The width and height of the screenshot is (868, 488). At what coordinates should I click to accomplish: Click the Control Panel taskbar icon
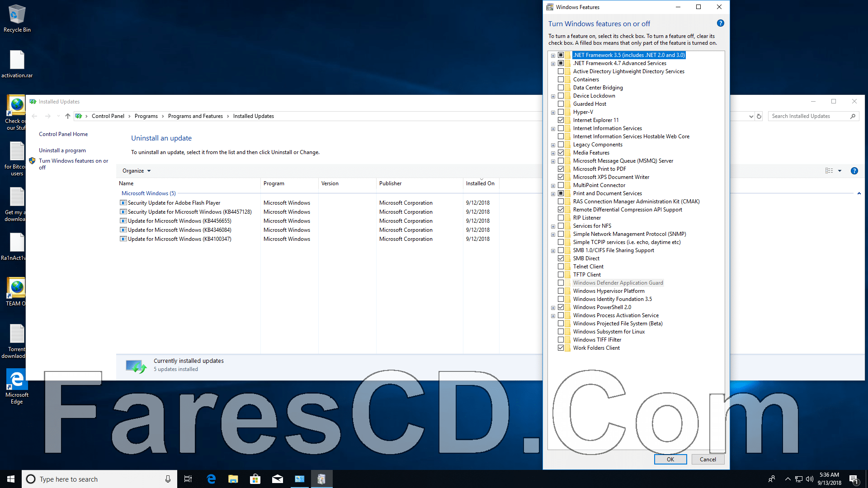299,479
